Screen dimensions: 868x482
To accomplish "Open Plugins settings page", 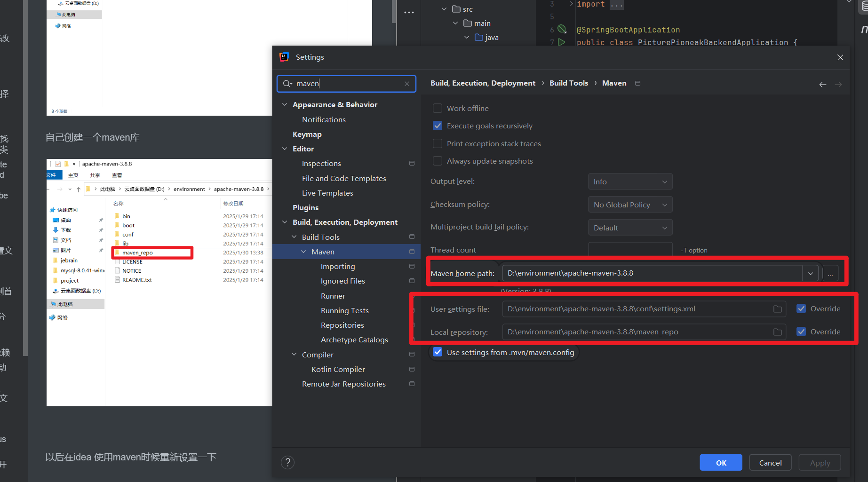I will [x=306, y=208].
